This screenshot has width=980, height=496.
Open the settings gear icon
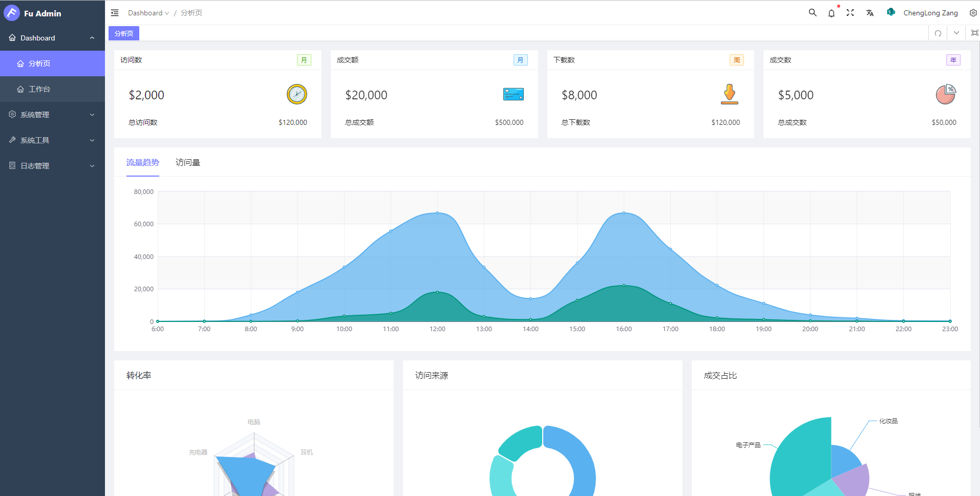coord(973,13)
